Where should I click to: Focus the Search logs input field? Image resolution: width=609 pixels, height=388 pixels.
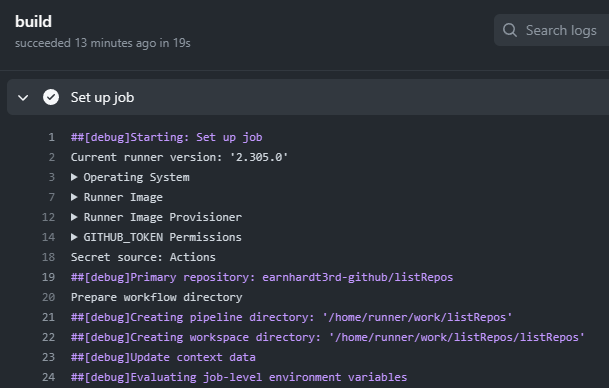[x=552, y=30]
